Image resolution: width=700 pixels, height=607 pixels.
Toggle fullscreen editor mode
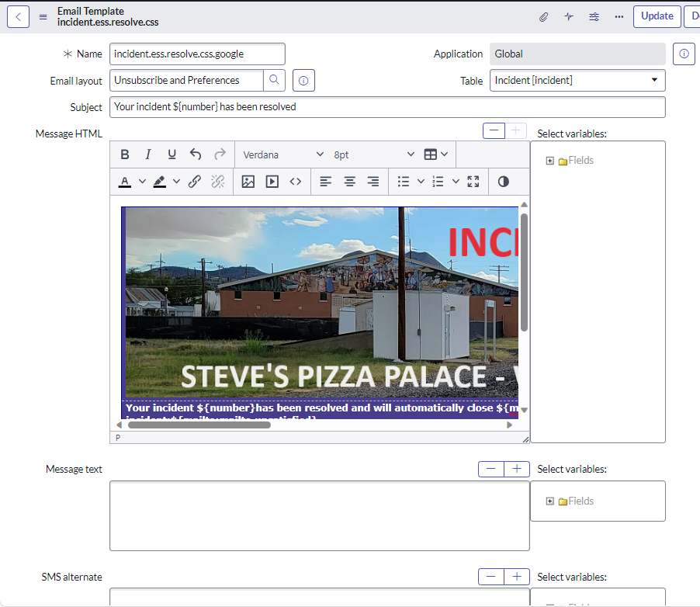[473, 182]
